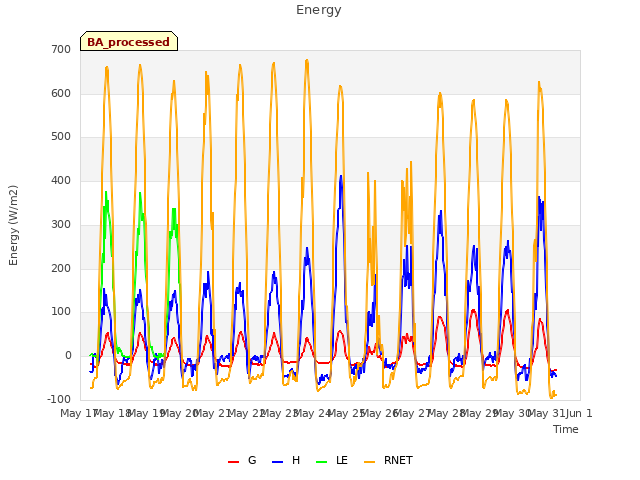The image size is (640, 480).
Task: Click the orange RNET legend color marker
Action: 369,462
